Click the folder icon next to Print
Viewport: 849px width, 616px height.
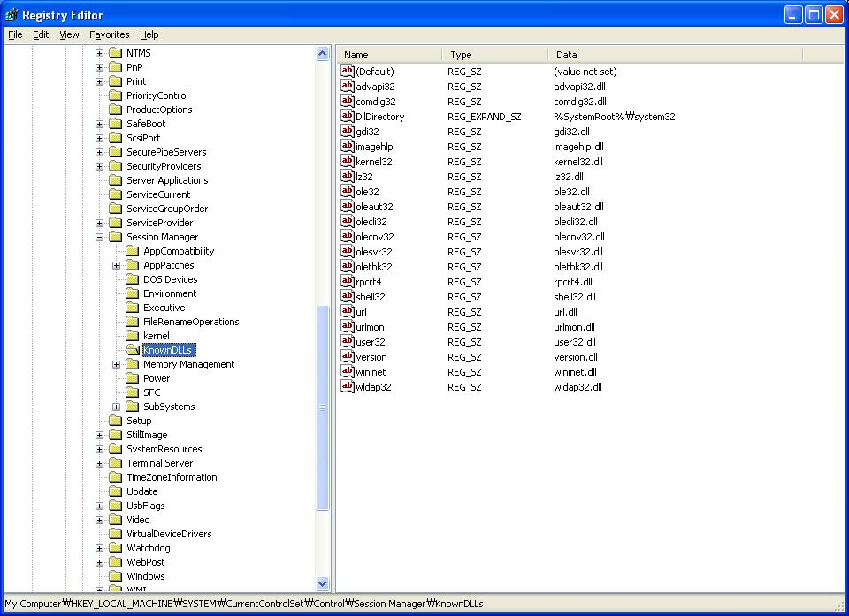pyautogui.click(x=115, y=81)
